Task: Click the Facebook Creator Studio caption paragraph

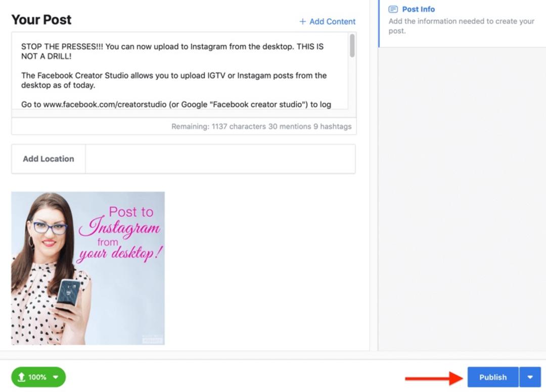Action: click(174, 80)
